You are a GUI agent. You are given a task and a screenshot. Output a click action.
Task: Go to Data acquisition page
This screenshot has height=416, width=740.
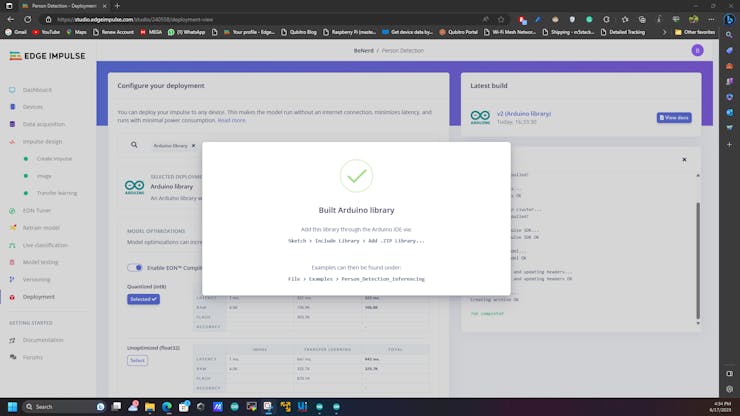click(x=44, y=124)
